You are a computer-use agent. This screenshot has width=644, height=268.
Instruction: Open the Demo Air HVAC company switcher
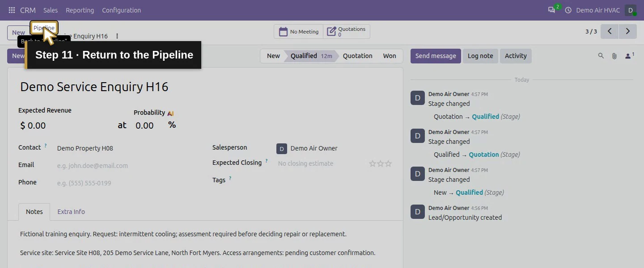pos(598,10)
